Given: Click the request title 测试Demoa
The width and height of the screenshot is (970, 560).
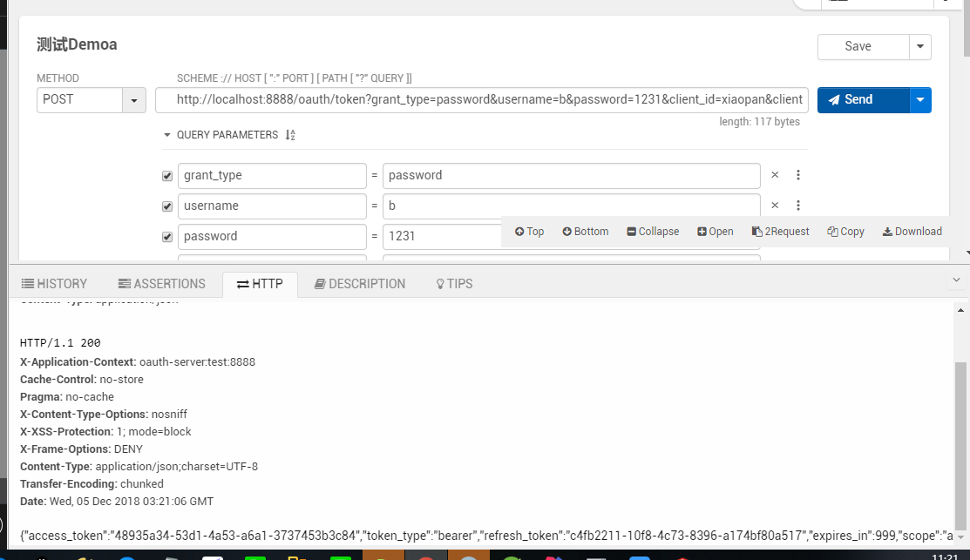Looking at the screenshot, I should tap(77, 44).
